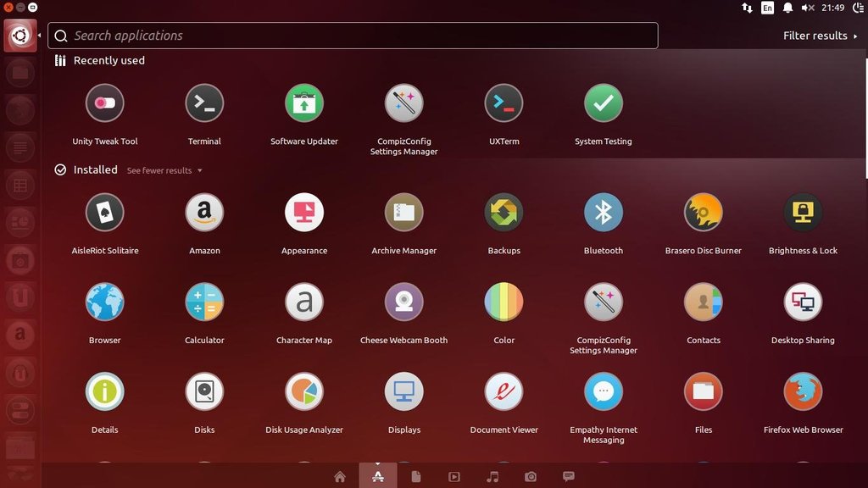Screen dimensions: 868x488
Task: Open the notifications bell indicator
Action: 787,8
